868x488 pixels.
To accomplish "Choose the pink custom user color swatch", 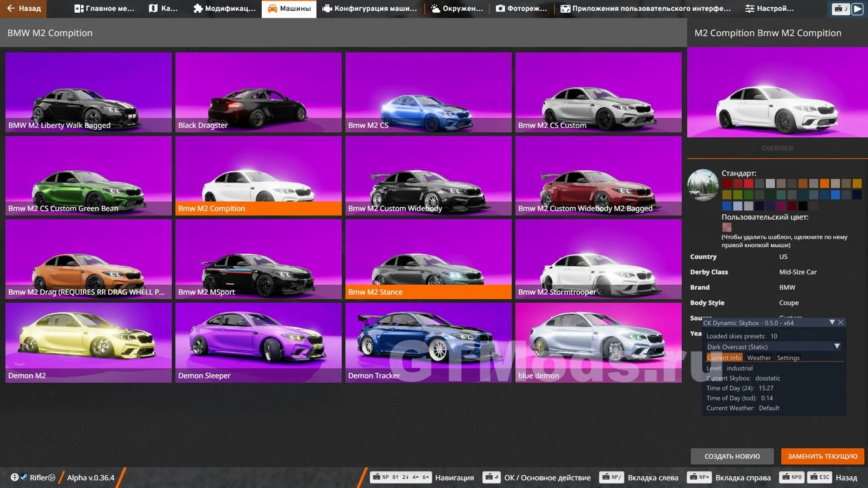I will point(726,227).
